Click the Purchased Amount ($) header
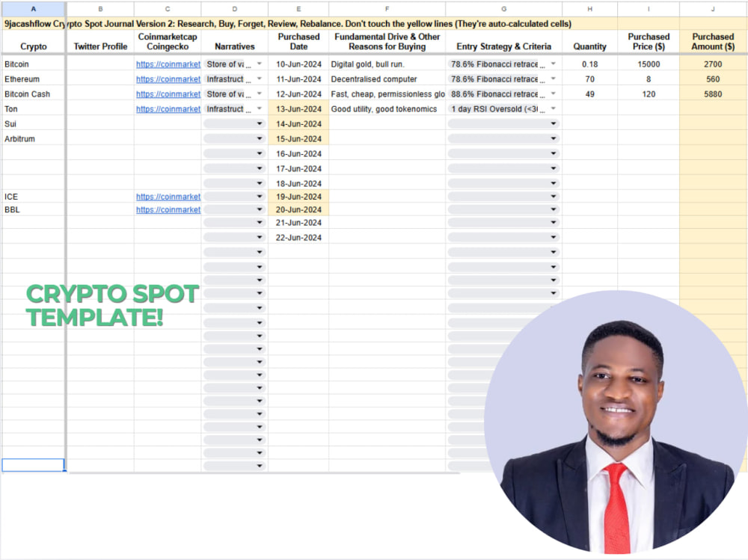Screen dimensions: 748x560 click(713, 42)
